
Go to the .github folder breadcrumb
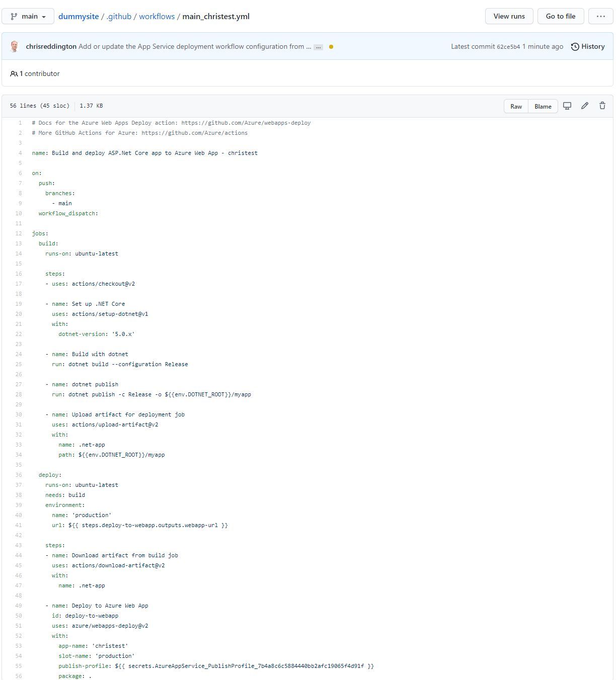pos(119,16)
